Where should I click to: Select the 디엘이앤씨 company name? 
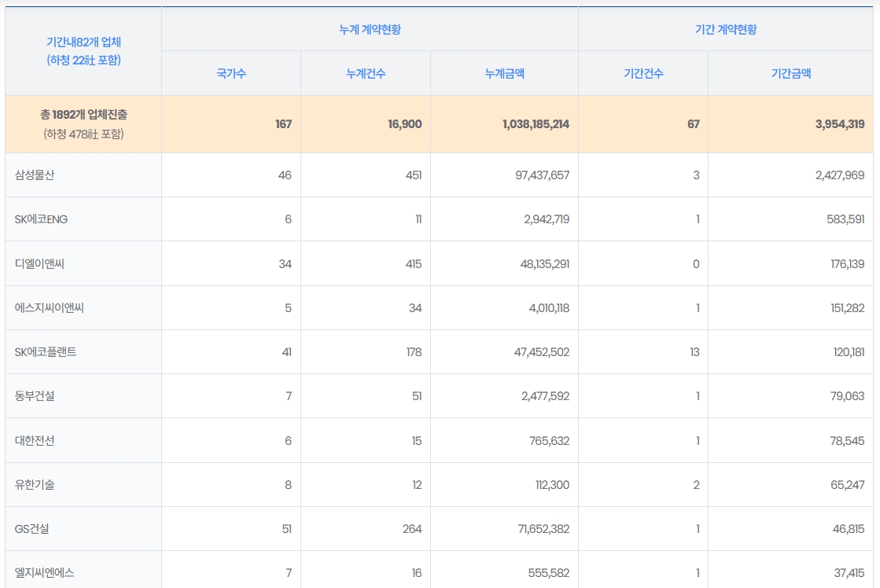pos(39,263)
